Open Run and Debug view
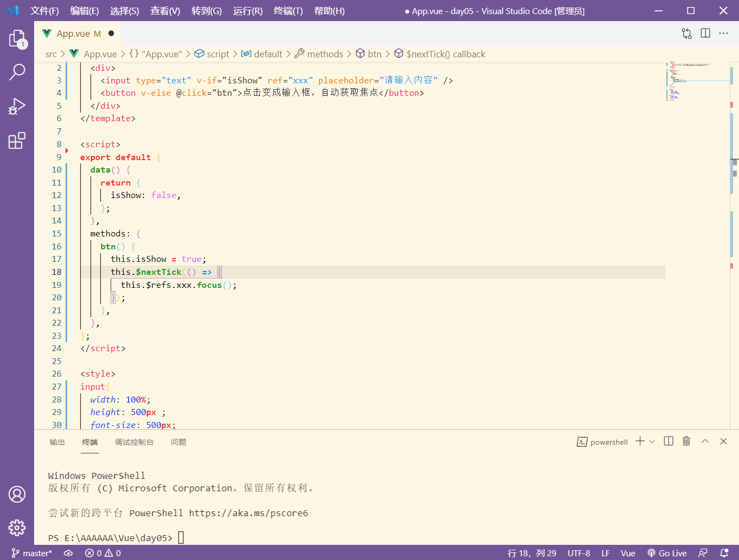This screenshot has width=739, height=560. (17, 107)
